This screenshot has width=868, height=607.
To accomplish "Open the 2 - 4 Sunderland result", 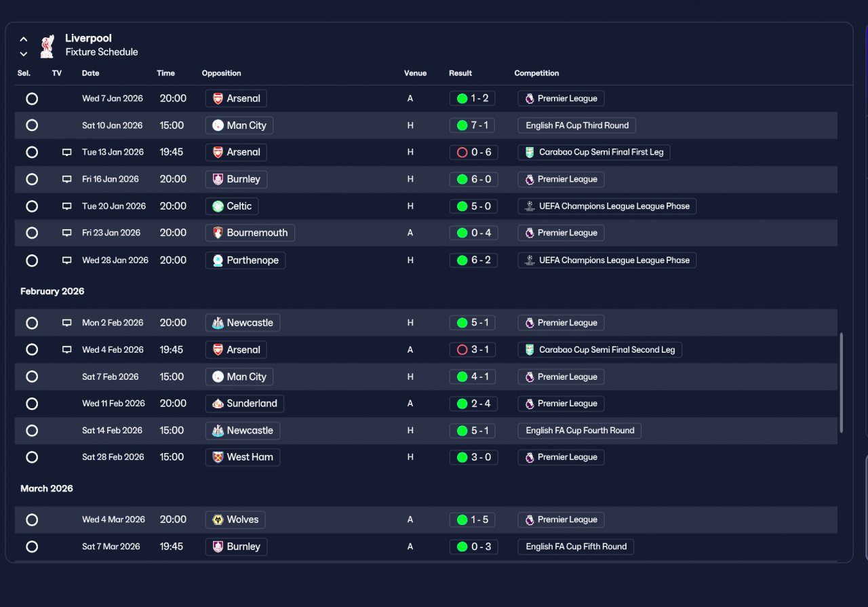I will 474,404.
